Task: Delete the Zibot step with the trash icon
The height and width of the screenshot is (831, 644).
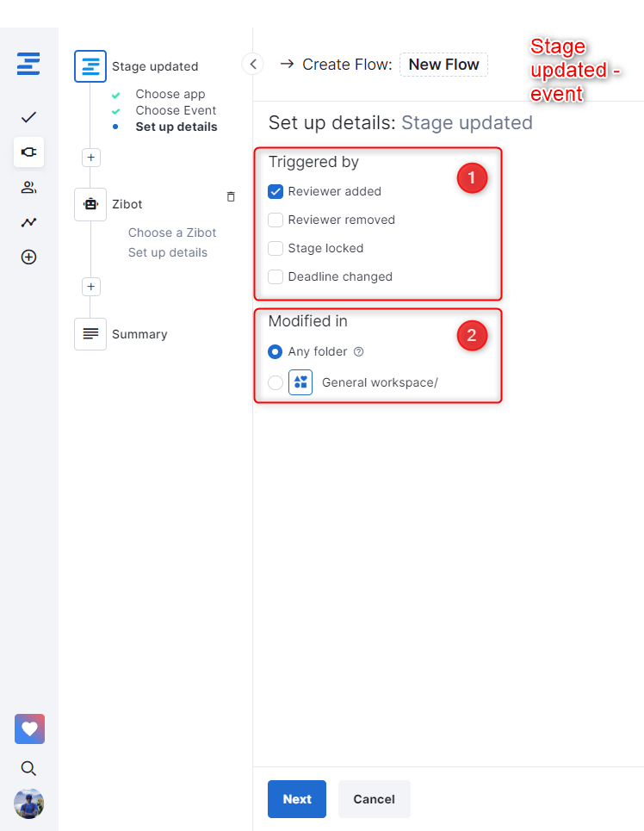Action: pos(231,197)
